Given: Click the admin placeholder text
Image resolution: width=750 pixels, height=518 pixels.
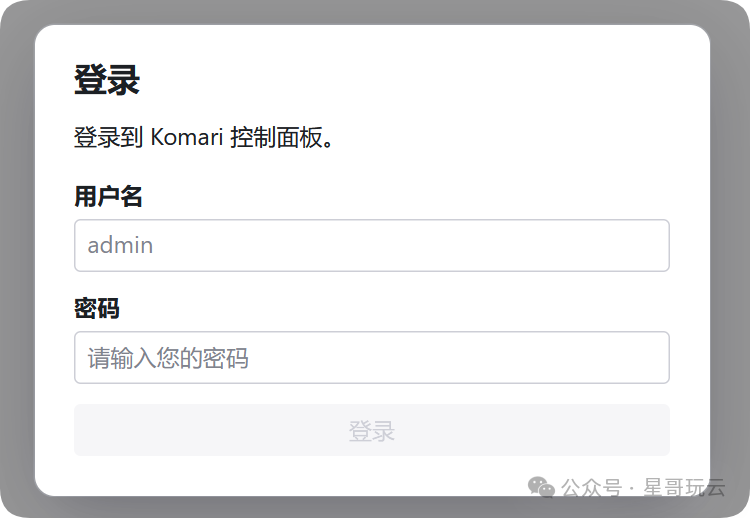Looking at the screenshot, I should (120, 245).
